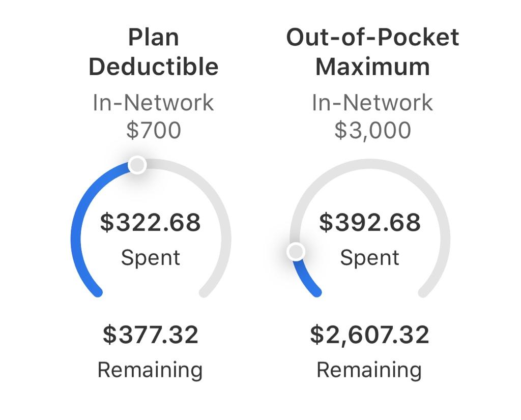Select the $322.68 spent amount
The width and height of the screenshot is (521, 420).
pyautogui.click(x=151, y=223)
